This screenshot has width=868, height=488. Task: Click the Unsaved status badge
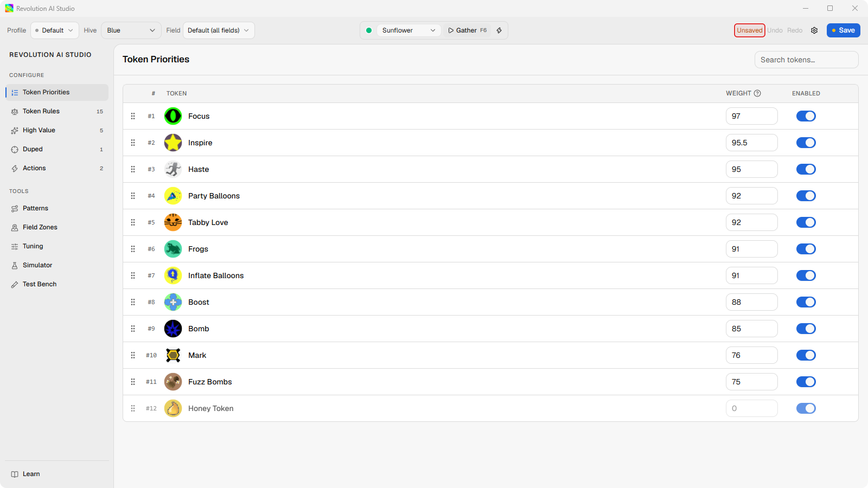[750, 30]
